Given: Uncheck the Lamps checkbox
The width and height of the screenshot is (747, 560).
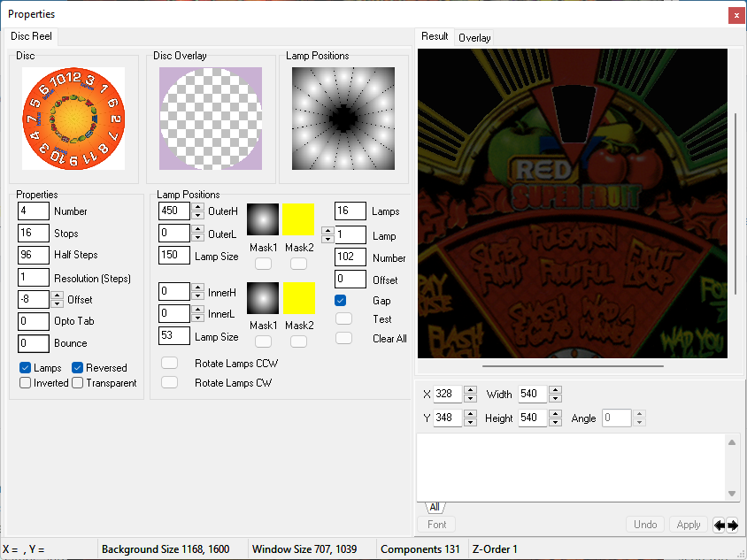Looking at the screenshot, I should pyautogui.click(x=26, y=368).
